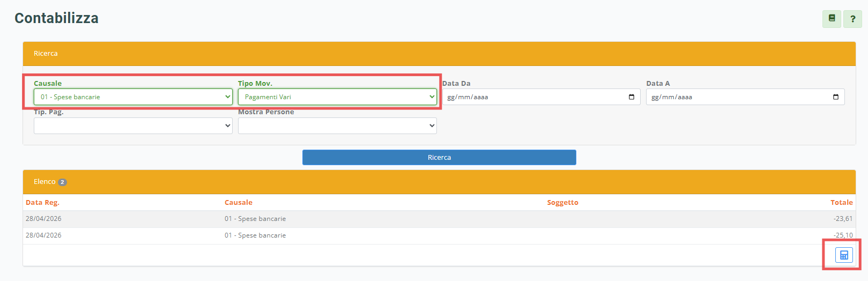Click the calculator icon below the list
Viewport: 868px width, 281px height.
point(843,255)
